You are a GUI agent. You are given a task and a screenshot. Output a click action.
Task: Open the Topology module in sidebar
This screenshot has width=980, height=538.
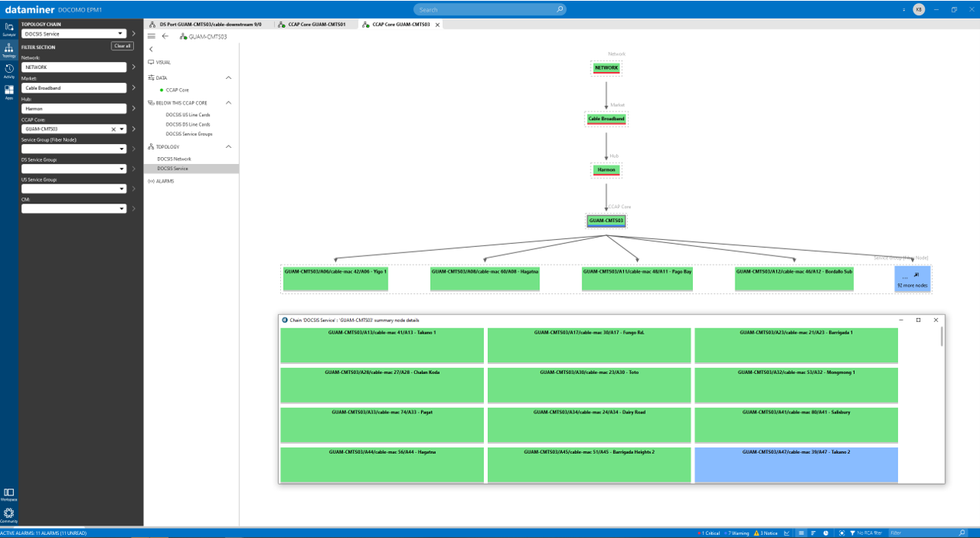[x=9, y=50]
